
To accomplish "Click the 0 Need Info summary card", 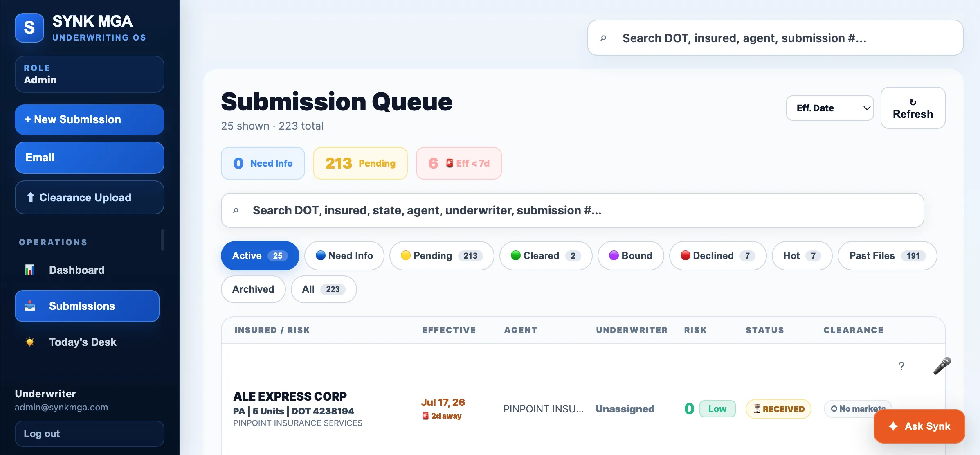I will [263, 163].
